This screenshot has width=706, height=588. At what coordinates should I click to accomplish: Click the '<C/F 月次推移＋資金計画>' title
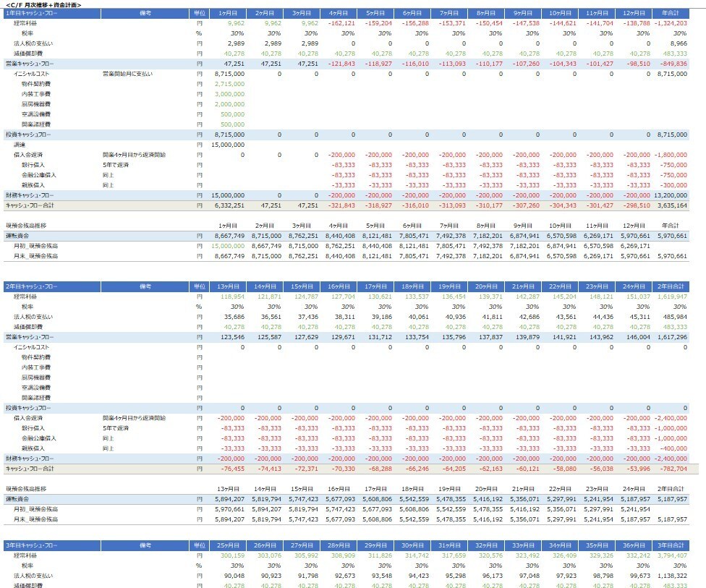click(x=43, y=5)
